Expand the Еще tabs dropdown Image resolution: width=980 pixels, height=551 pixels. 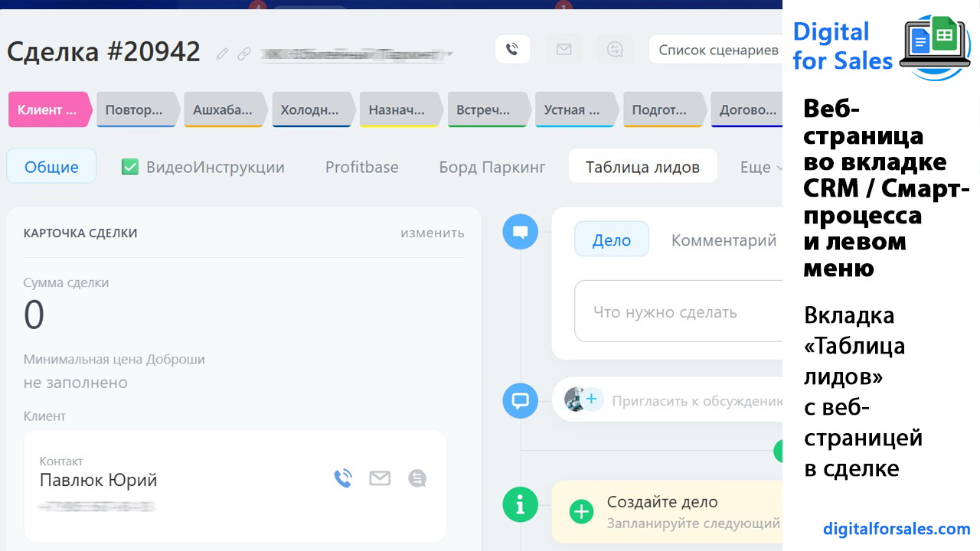(760, 167)
